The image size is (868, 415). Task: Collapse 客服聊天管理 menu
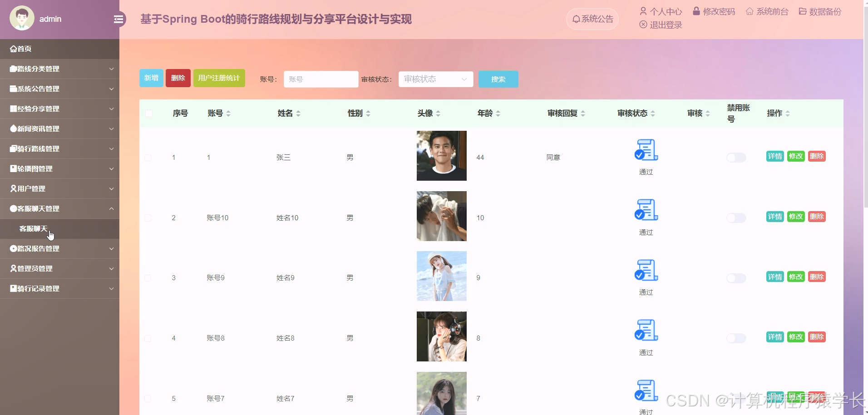pyautogui.click(x=59, y=209)
